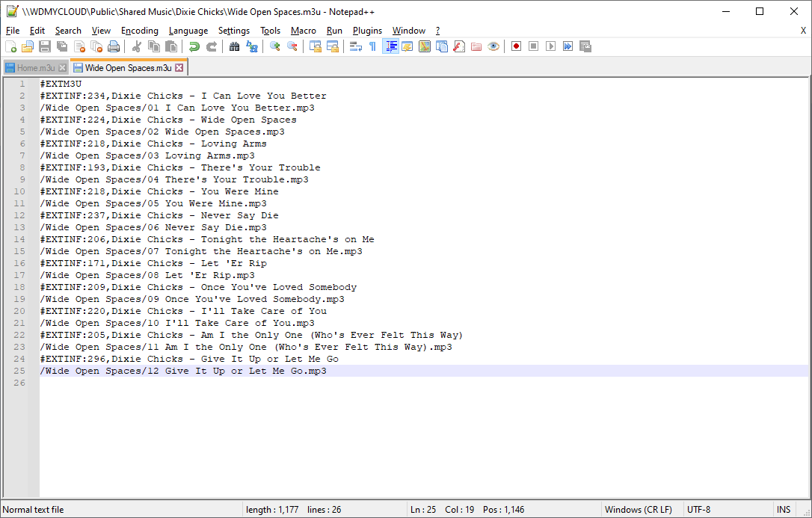Open the Window menu

[409, 31]
